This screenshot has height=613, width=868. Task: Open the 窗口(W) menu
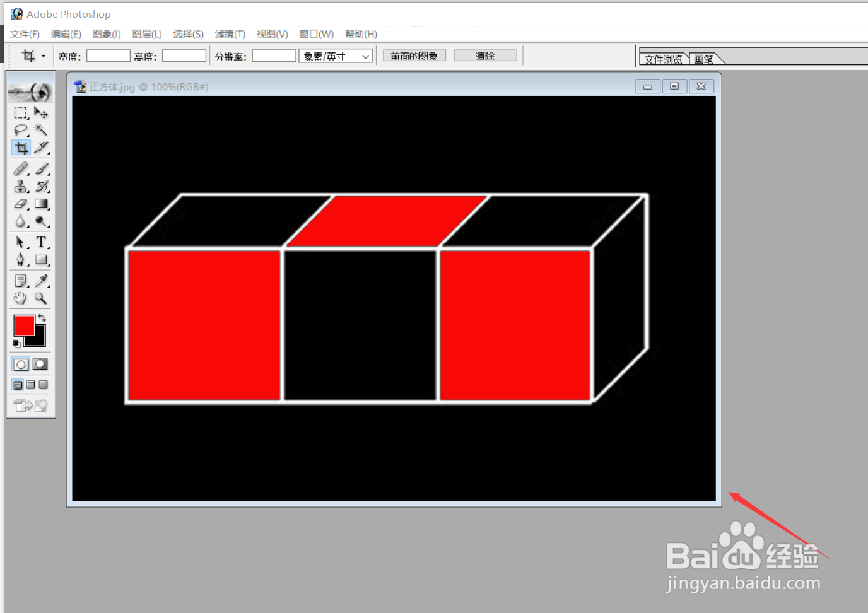tap(316, 34)
